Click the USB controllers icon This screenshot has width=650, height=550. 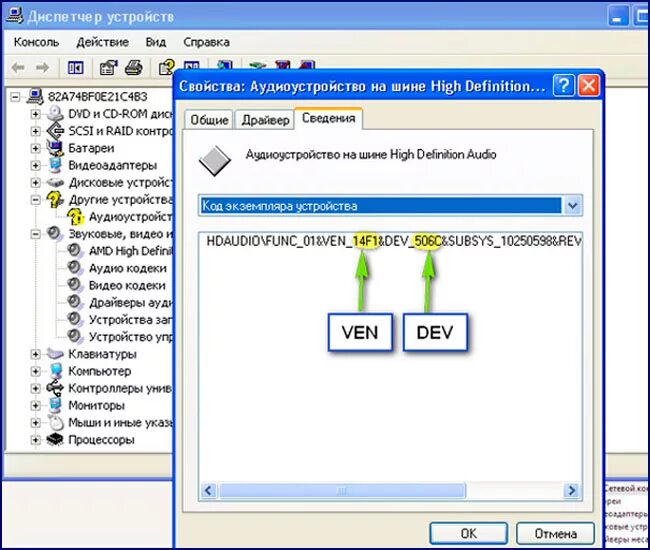[55, 388]
